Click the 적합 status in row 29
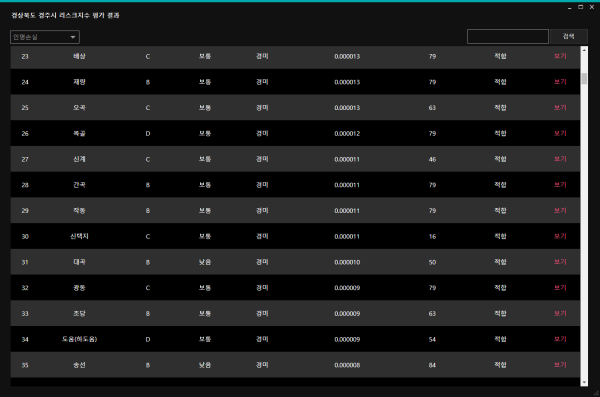Image resolution: width=600 pixels, height=397 pixels. 500,211
